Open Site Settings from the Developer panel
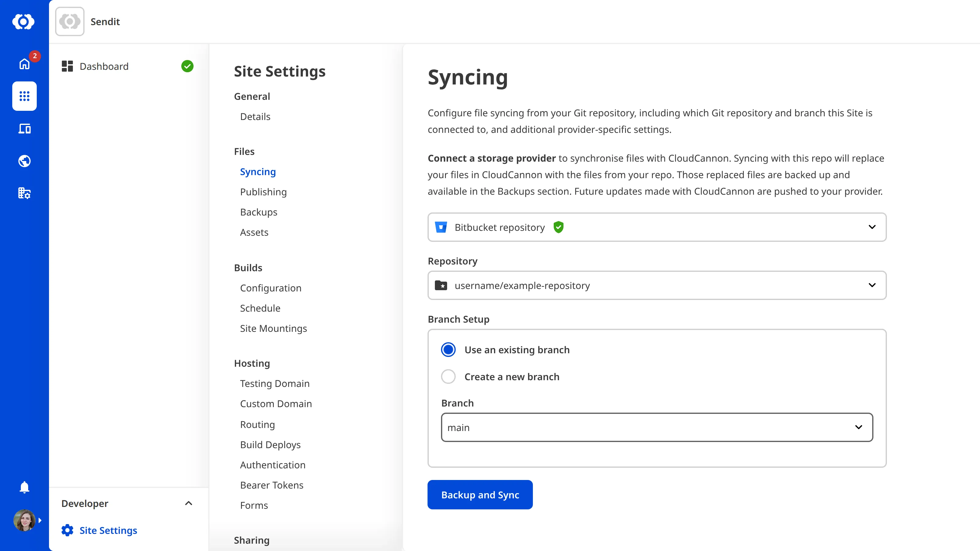Viewport: 980px width, 551px height. coord(108,530)
